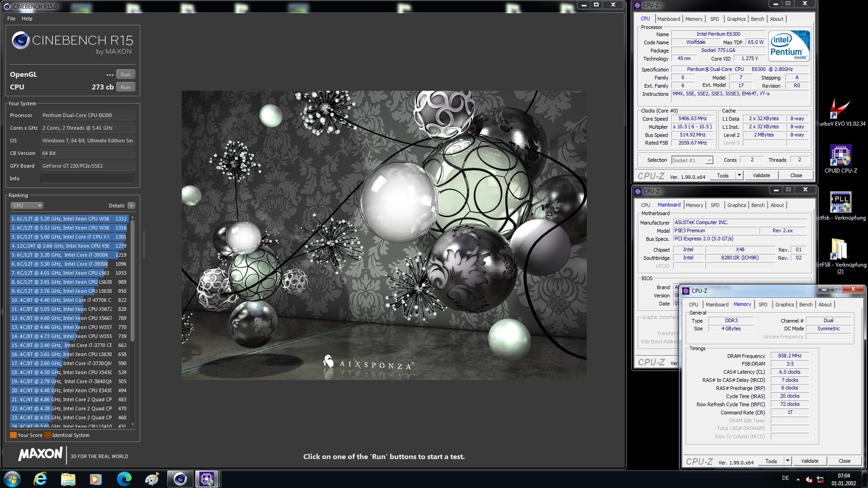This screenshot has width=868, height=488.
Task: Click CPU-Z icon in Memory window title bar
Action: pyautogui.click(x=686, y=291)
